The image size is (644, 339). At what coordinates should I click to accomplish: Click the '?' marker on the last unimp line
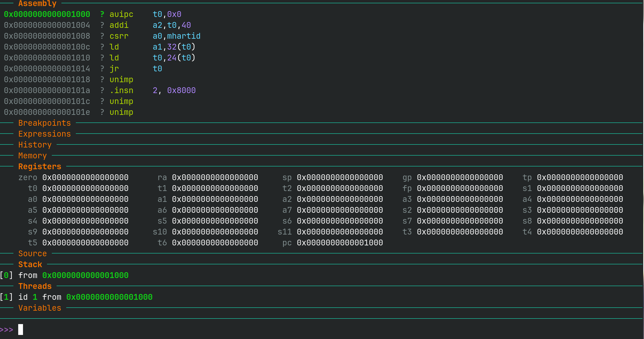(102, 112)
